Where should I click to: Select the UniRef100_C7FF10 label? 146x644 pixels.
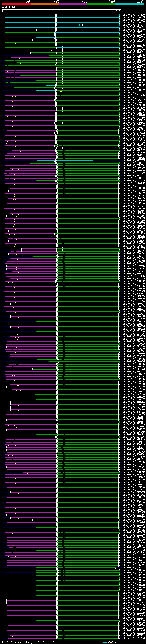tap(133, 58)
